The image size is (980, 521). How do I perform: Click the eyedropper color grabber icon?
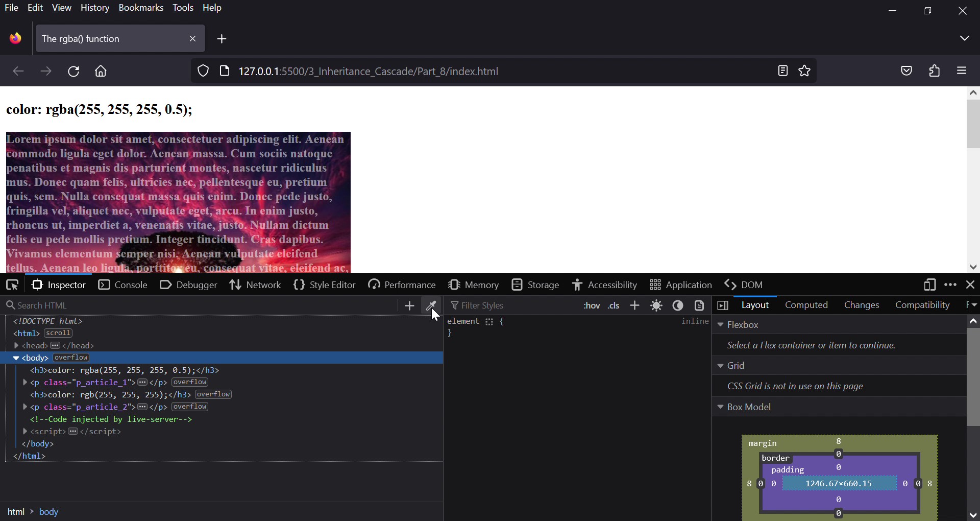pyautogui.click(x=431, y=305)
